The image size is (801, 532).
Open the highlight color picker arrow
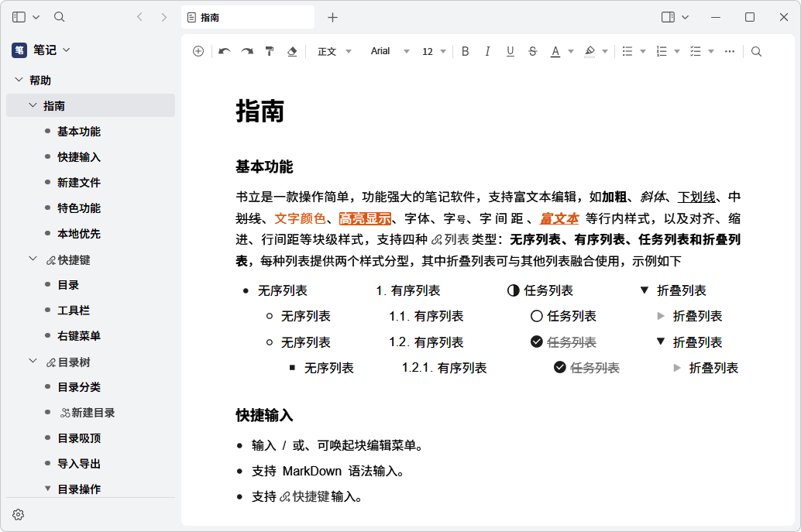pyautogui.click(x=605, y=52)
